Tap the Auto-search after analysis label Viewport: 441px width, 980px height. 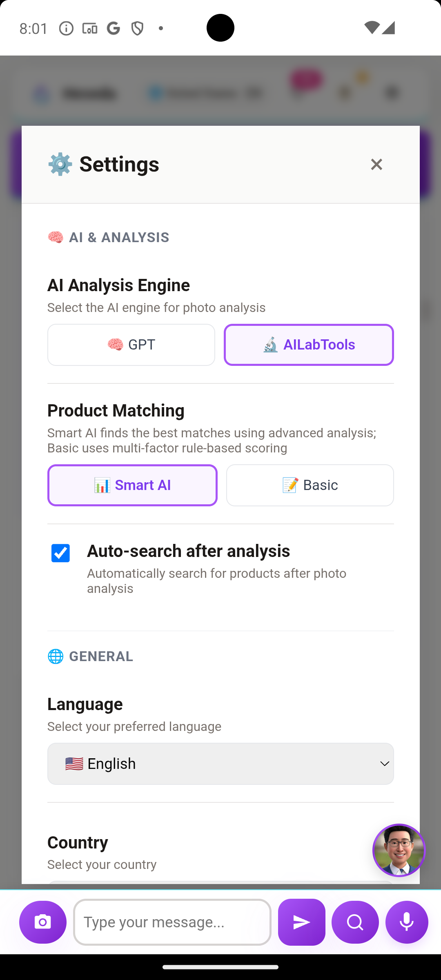click(188, 551)
